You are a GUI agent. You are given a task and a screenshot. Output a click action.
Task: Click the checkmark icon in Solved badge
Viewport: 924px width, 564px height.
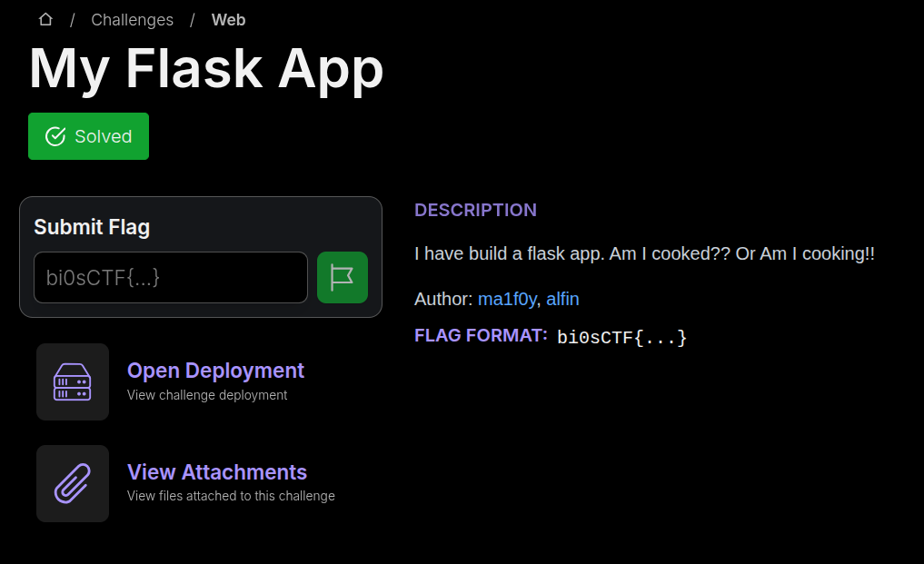tap(55, 136)
